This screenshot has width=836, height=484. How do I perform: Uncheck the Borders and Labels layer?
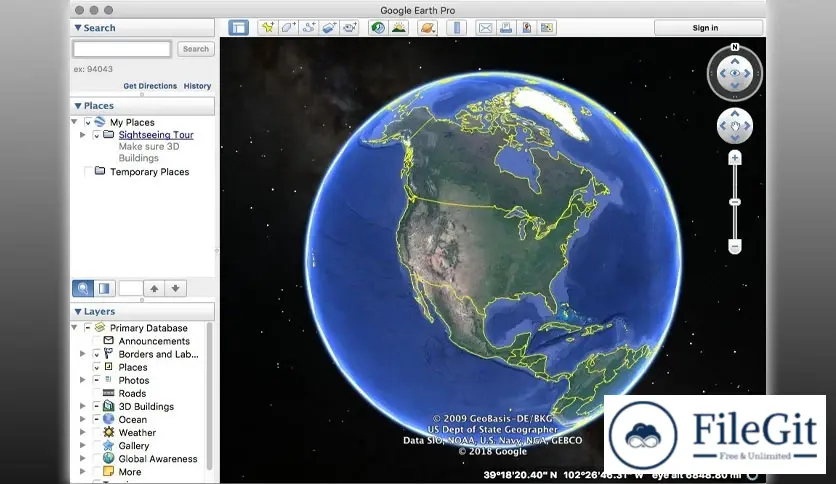coord(97,354)
